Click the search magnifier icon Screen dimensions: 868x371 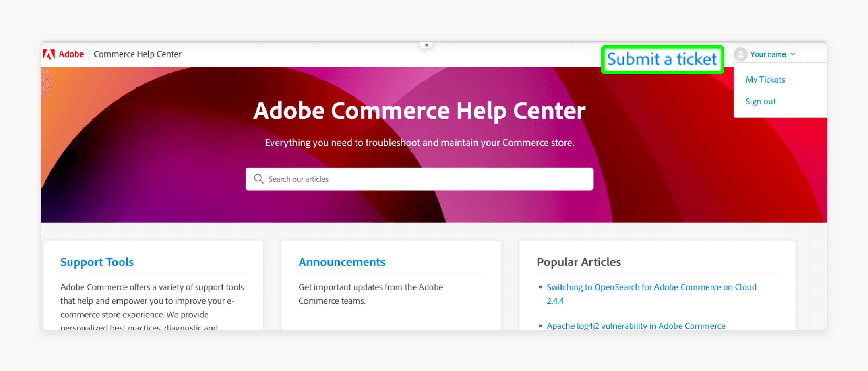point(259,179)
